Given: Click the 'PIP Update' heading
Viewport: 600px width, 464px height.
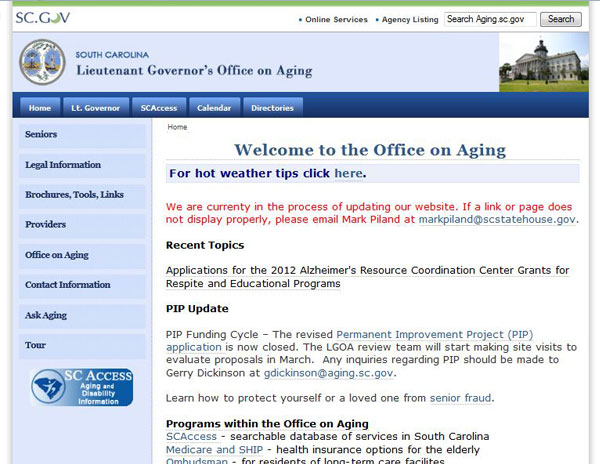Looking at the screenshot, I should click(197, 309).
